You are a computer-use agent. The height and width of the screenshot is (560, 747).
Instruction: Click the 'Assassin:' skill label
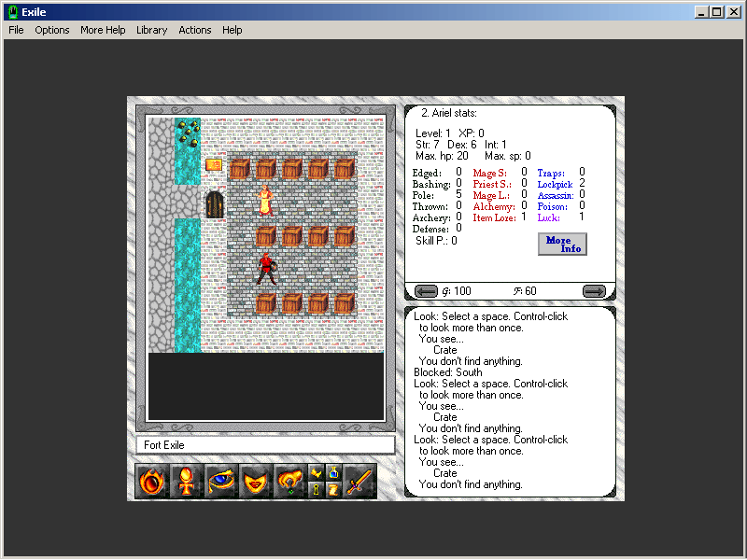(556, 195)
